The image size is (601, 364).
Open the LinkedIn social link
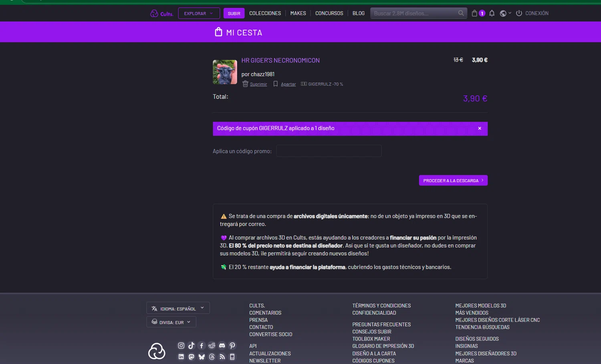181,357
